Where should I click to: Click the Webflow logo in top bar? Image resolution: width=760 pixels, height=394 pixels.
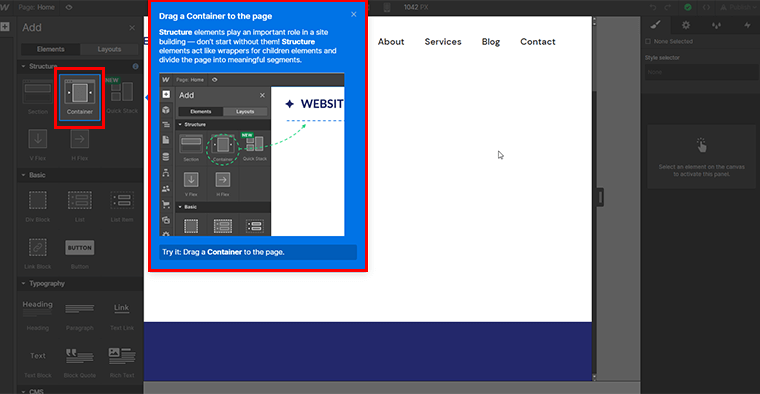click(x=5, y=7)
